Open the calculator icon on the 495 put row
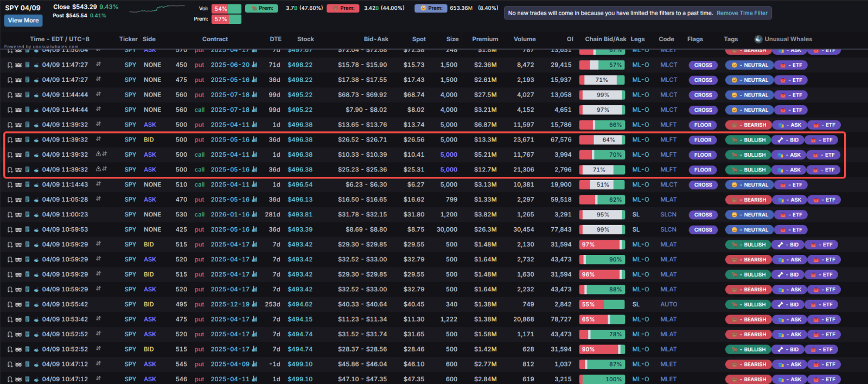 (x=27, y=305)
